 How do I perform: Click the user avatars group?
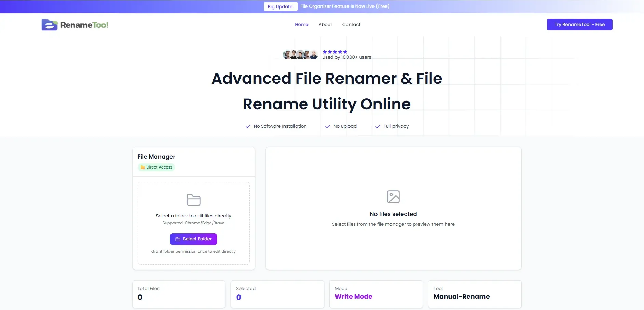300,55
